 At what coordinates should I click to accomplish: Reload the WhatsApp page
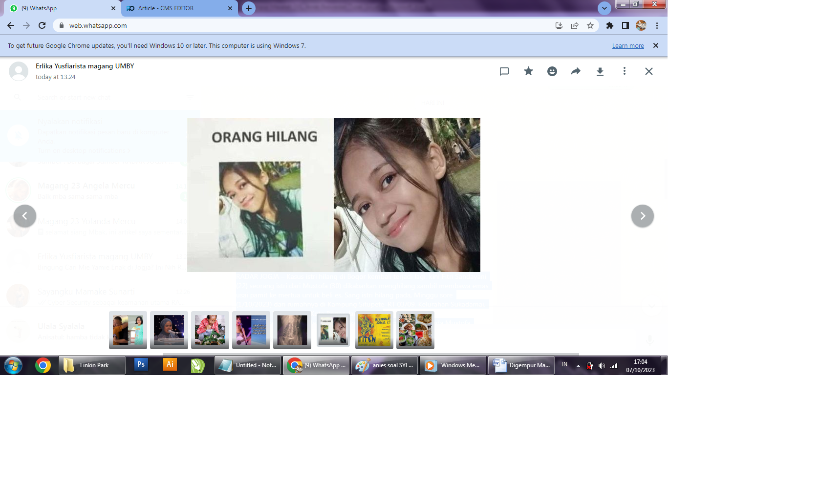pos(42,25)
